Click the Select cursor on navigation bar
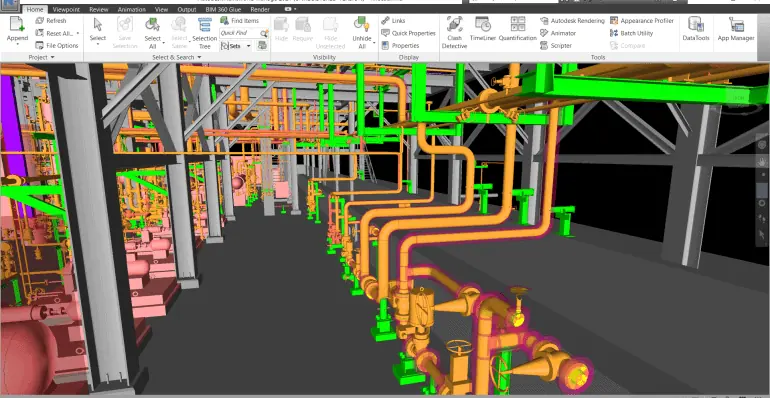Image resolution: width=770 pixels, height=398 pixels. click(762, 235)
